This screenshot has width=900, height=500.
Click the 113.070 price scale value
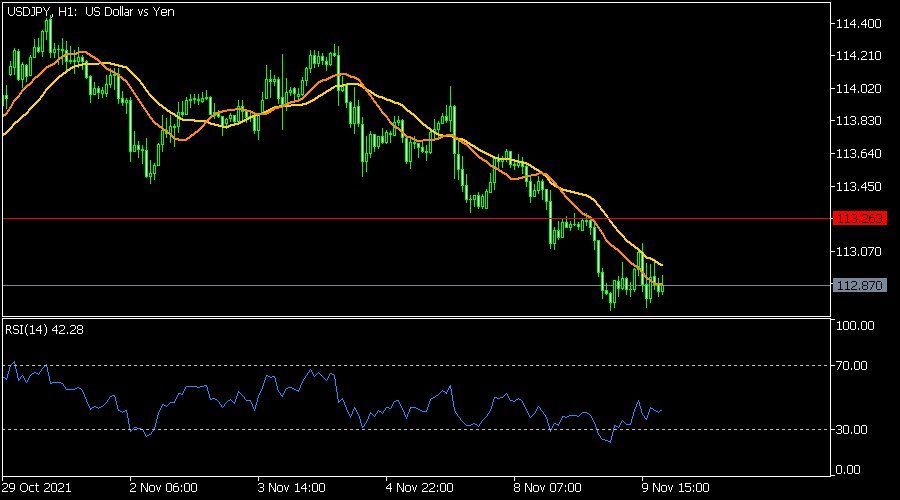pos(859,251)
